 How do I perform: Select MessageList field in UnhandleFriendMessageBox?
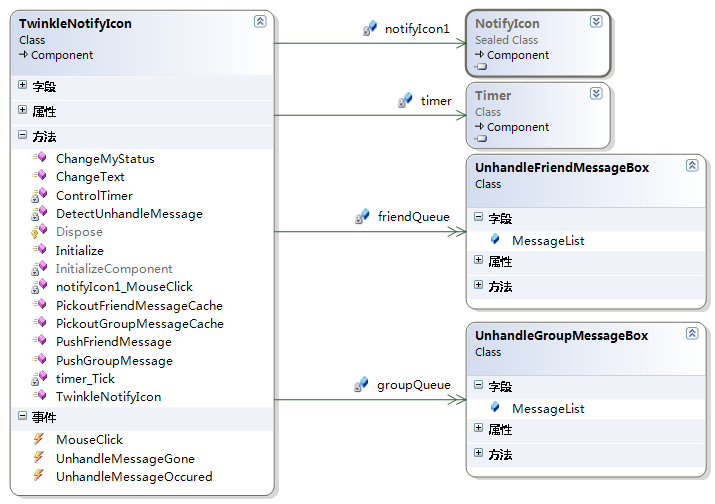tap(548, 241)
